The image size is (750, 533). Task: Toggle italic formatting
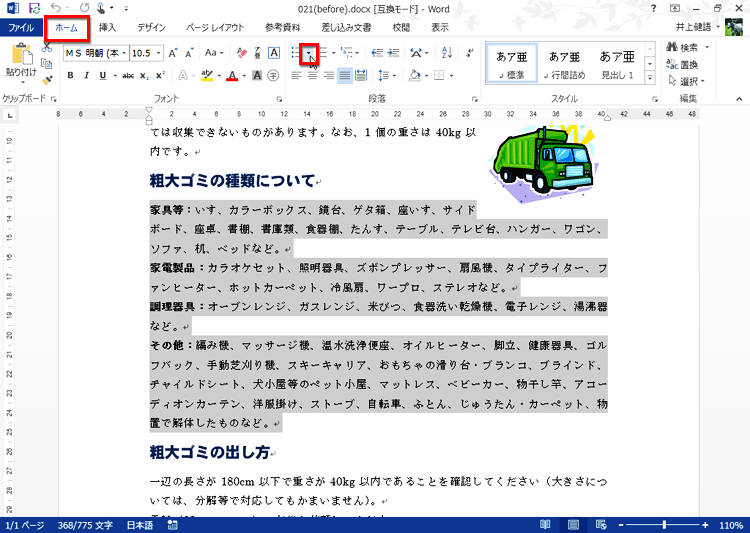pos(87,76)
